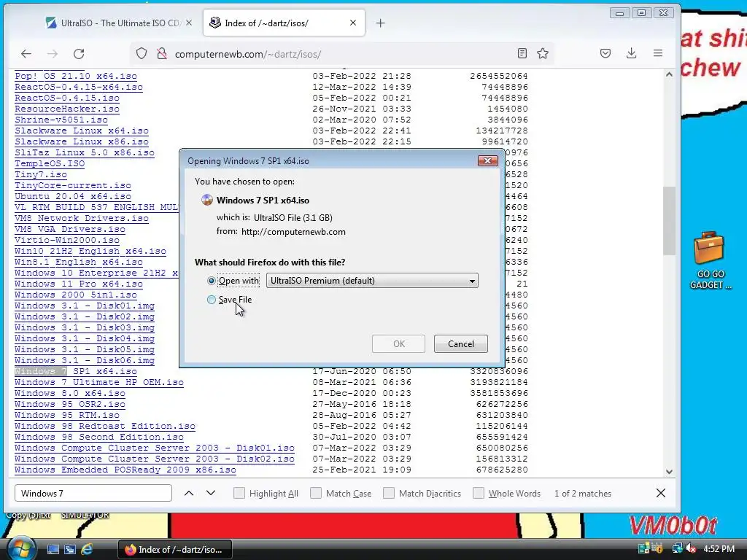Screen dimensions: 747x560
Task: Enable Whole Words checkbox
Action: [479, 494]
